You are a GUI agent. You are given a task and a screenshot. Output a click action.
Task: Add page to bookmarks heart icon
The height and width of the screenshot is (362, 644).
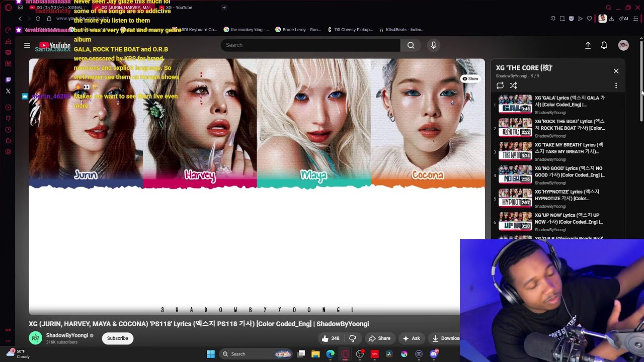(589, 19)
